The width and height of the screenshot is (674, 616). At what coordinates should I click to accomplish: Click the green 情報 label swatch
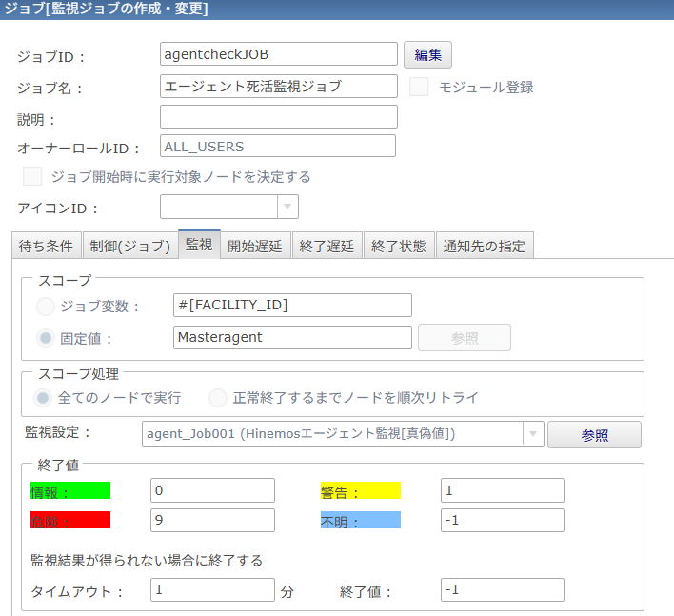pyautogui.click(x=70, y=491)
